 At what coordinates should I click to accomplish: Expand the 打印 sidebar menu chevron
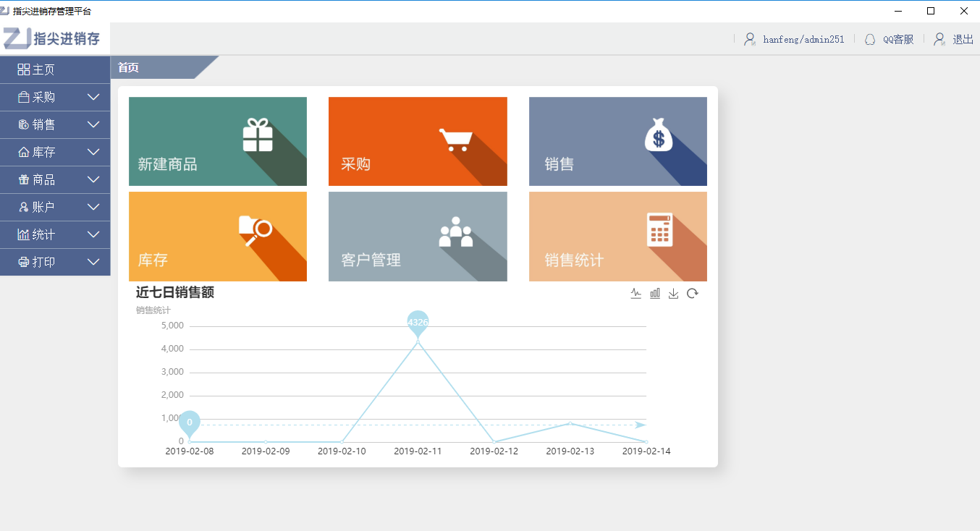[x=93, y=262]
